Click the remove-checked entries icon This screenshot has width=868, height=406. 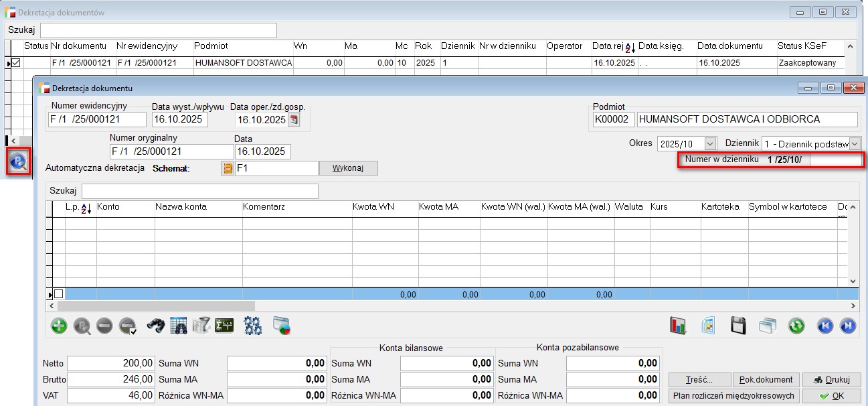click(128, 326)
